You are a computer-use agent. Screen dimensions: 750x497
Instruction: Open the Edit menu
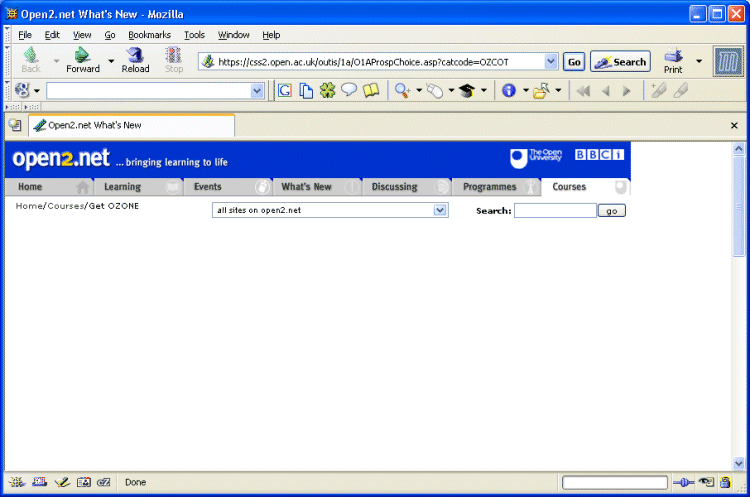click(x=52, y=35)
